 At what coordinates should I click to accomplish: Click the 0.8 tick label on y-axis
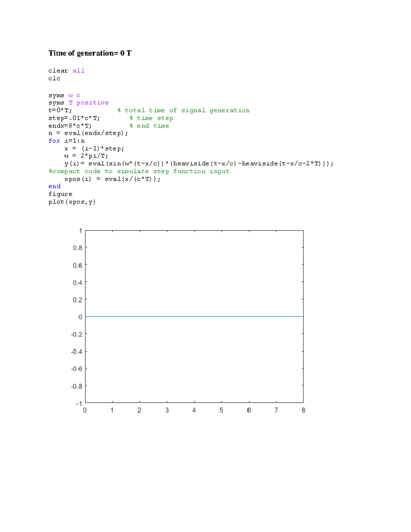point(77,248)
